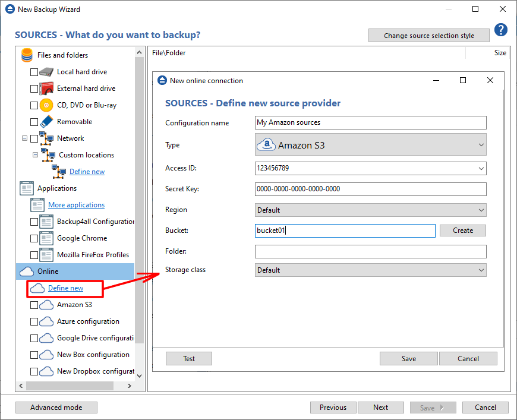Click the Removable USB stick icon
Screen dimensions: 517x420
46,122
